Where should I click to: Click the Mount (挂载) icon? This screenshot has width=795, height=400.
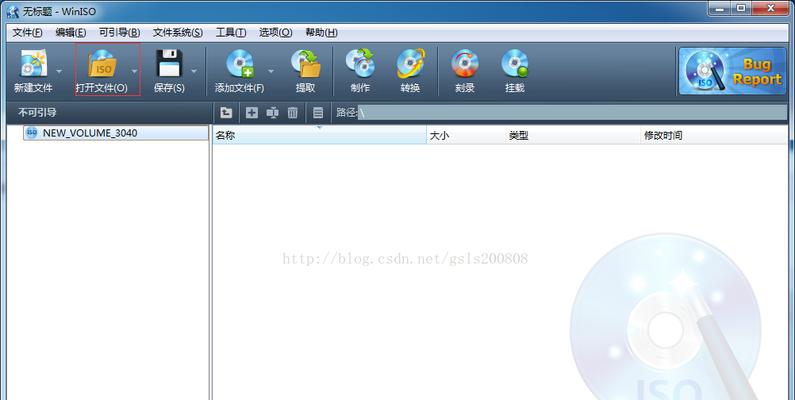515,63
